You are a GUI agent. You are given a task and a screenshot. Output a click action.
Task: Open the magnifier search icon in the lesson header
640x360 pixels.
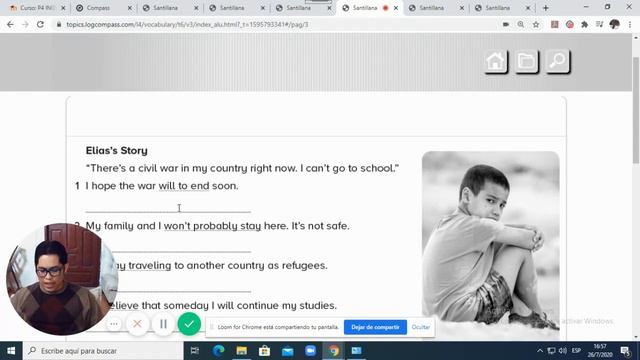(558, 62)
